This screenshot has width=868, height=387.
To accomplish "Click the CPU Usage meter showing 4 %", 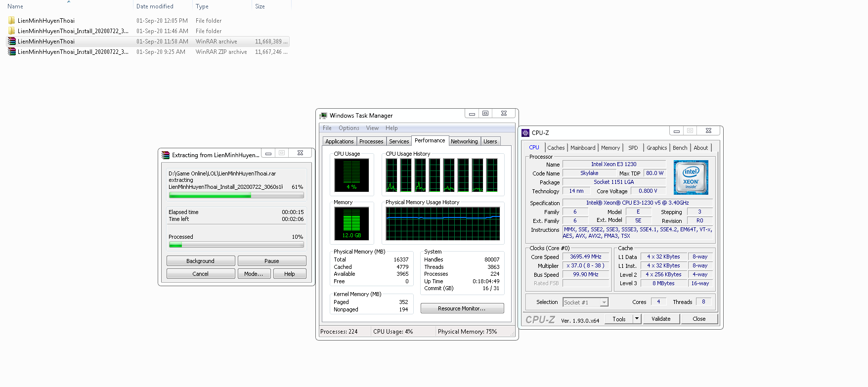I will click(x=351, y=175).
